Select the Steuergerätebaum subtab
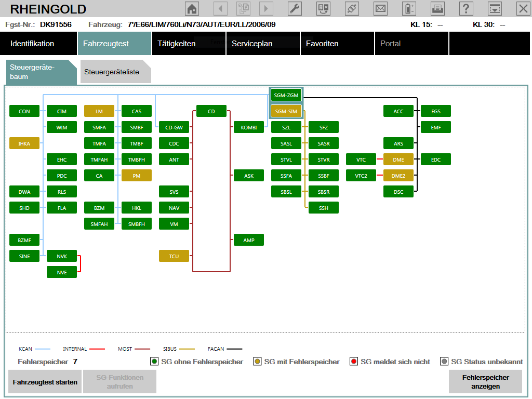The image size is (532, 399). tap(42, 72)
